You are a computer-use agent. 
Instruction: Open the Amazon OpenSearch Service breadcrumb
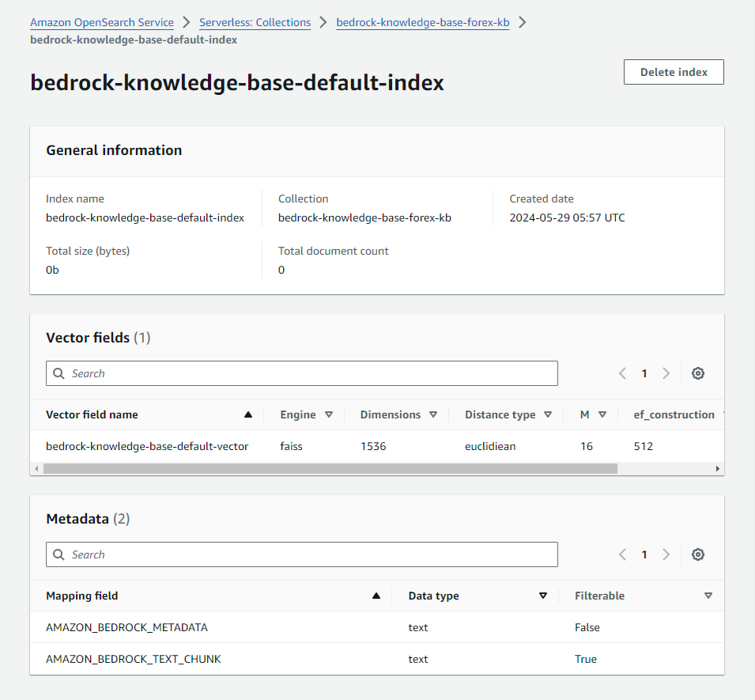[x=101, y=22]
